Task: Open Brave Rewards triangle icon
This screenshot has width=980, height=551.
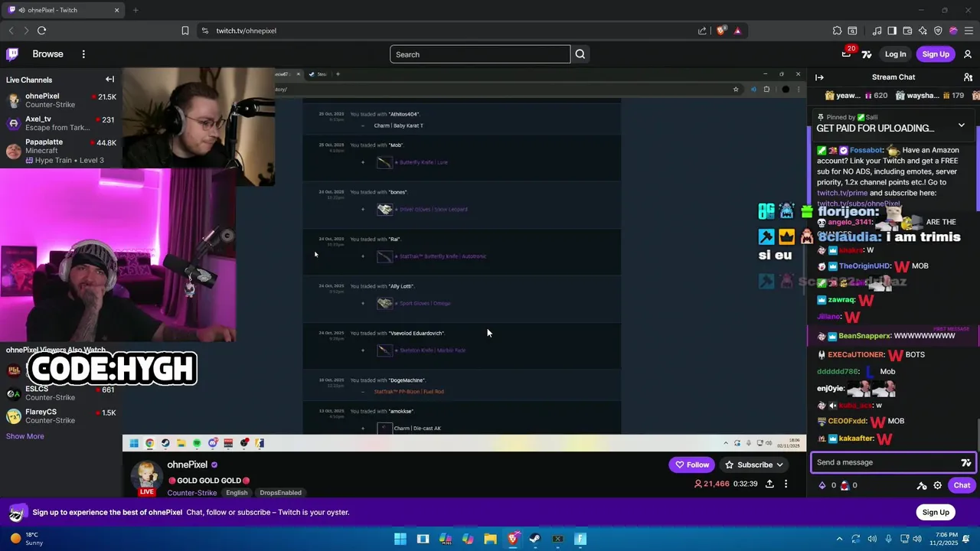Action: coord(737,31)
